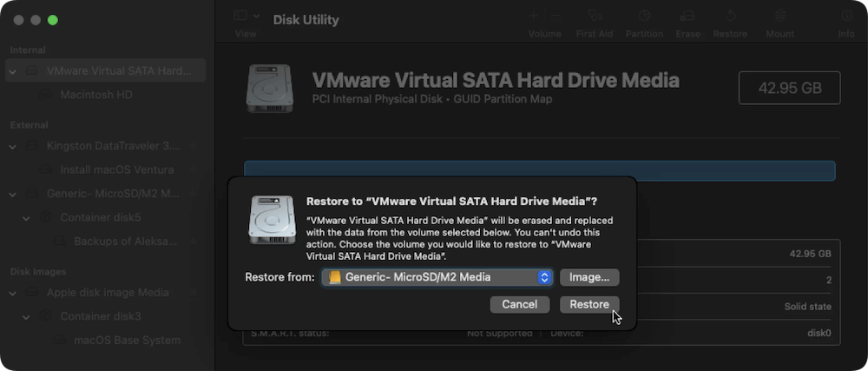Click the green zoom window button
The image size is (868, 371).
click(53, 20)
